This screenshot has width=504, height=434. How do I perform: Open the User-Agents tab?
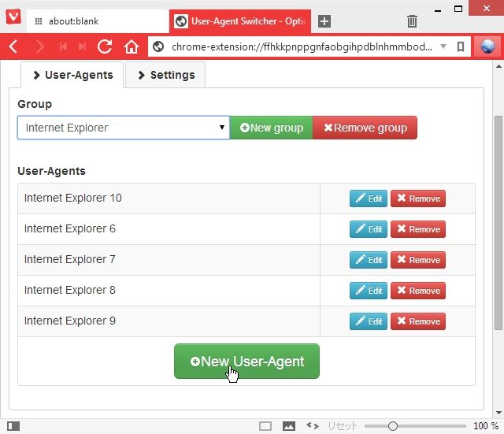[72, 75]
